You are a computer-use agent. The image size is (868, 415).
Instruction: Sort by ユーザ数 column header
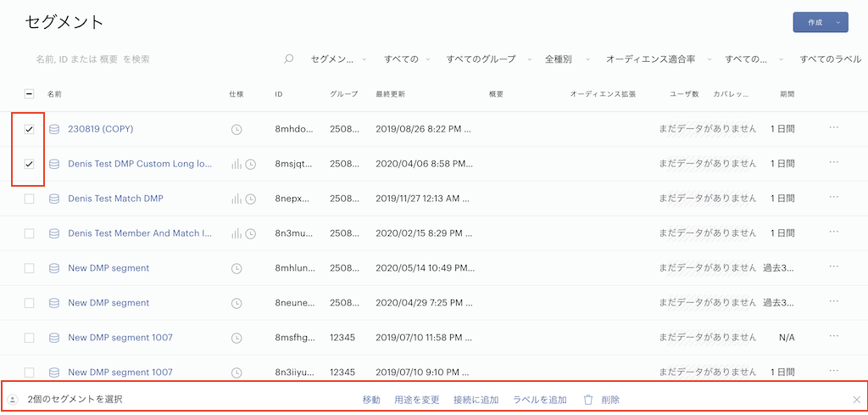pyautogui.click(x=685, y=94)
